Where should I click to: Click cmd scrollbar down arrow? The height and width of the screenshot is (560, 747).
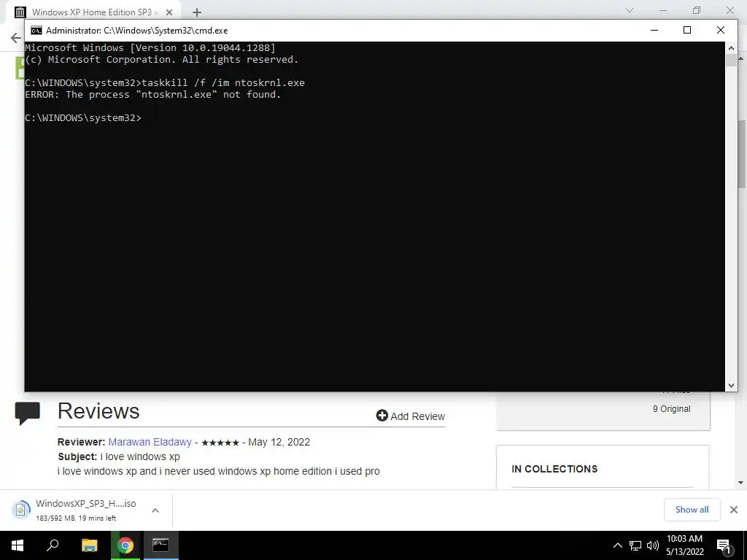coord(731,386)
